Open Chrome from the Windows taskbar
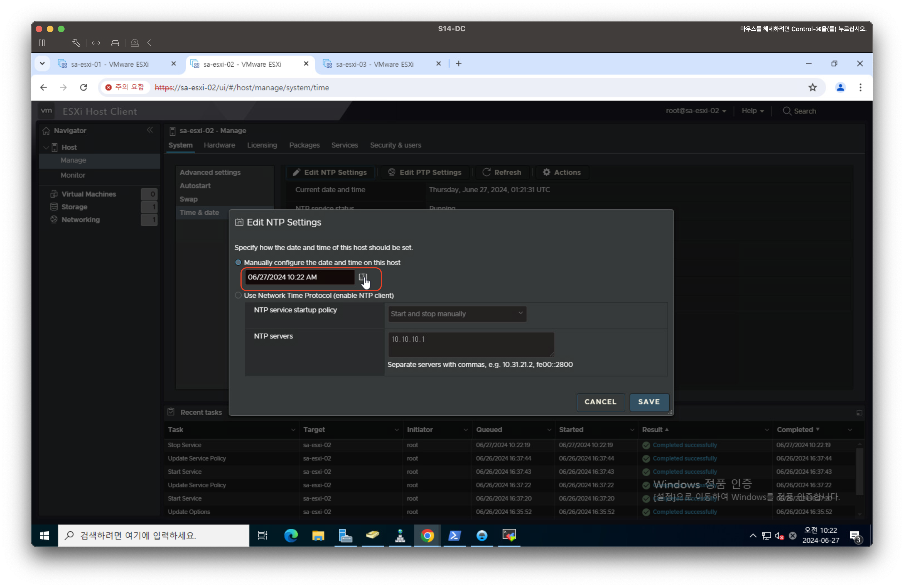The image size is (904, 588). pyautogui.click(x=427, y=536)
